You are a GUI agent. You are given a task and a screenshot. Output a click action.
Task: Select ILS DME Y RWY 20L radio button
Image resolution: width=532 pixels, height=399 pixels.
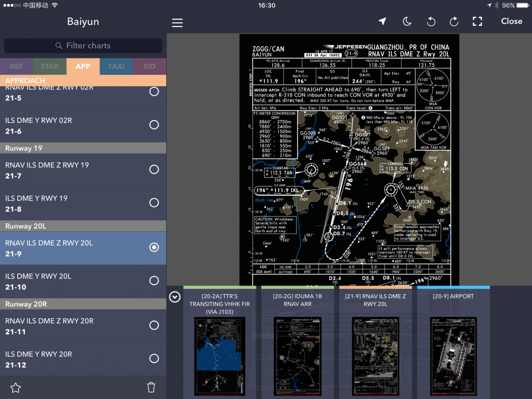tap(154, 281)
